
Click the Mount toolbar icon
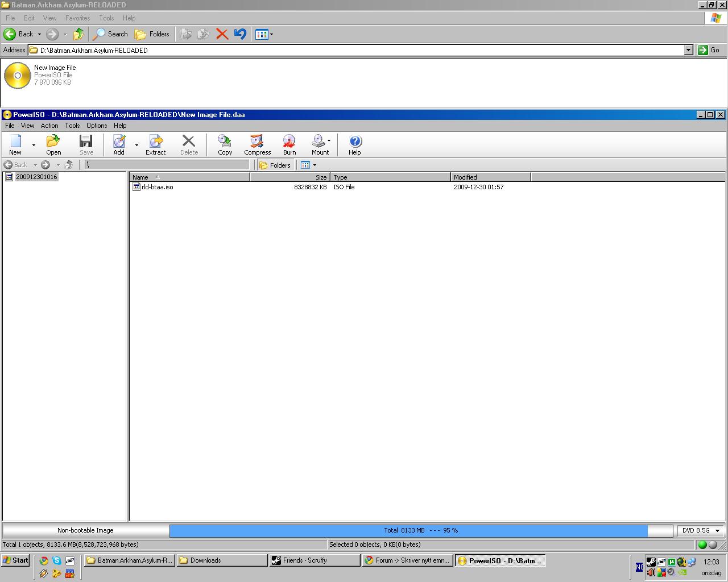click(x=318, y=144)
